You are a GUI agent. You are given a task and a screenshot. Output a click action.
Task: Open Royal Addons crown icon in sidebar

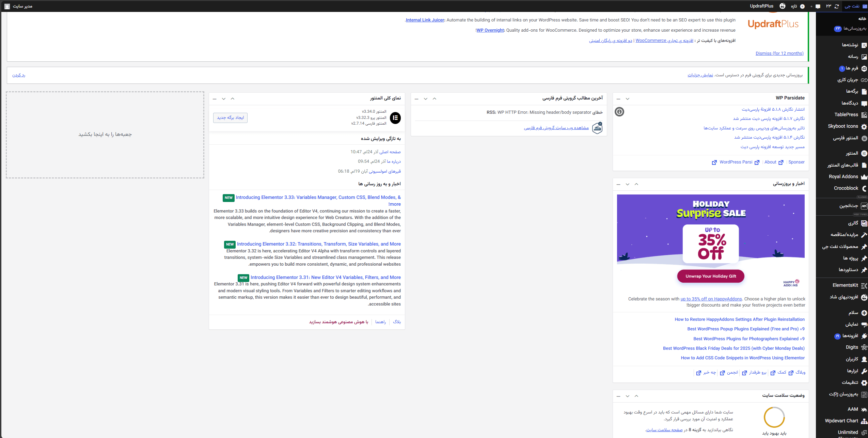point(864,177)
